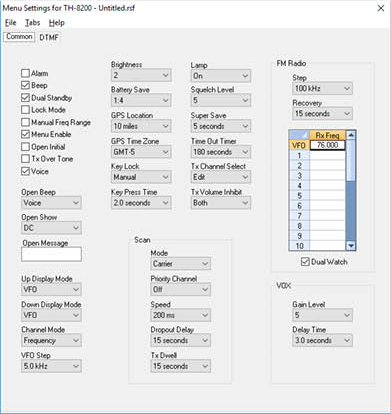Open the File menu
This screenshot has width=391, height=414.
(11, 23)
